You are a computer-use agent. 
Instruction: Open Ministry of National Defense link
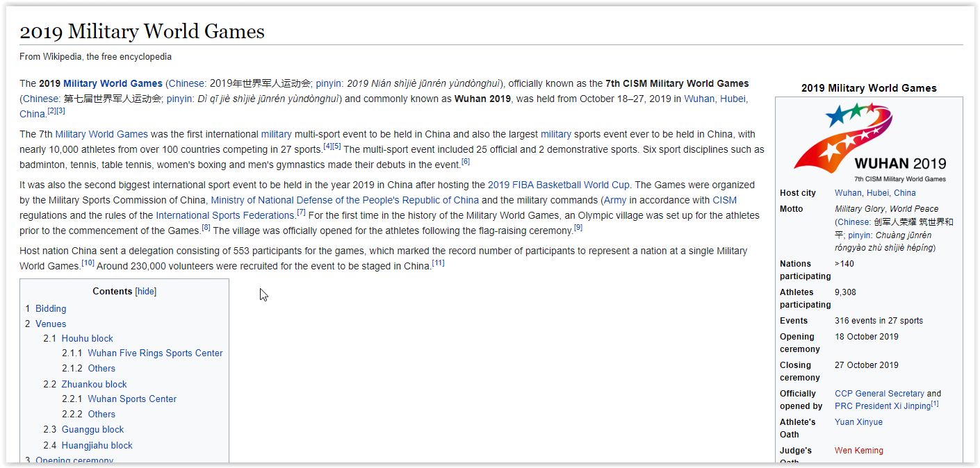coord(345,200)
